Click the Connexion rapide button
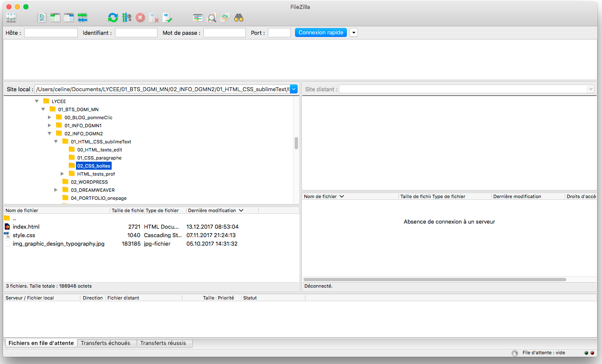Viewport: 602px width, 364px height. pos(321,33)
